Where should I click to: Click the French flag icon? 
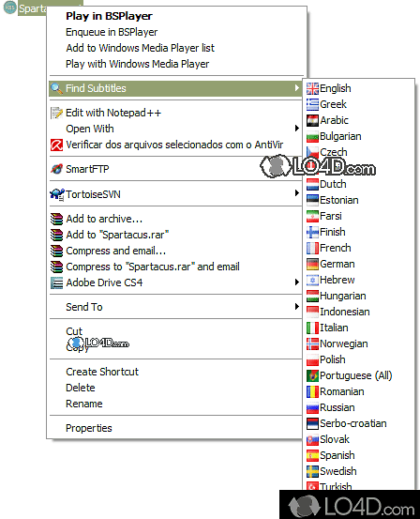coord(312,248)
